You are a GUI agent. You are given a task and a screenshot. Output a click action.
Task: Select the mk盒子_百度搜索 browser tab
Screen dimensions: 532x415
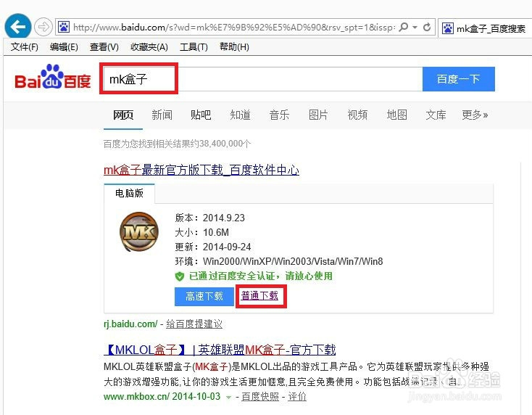tap(485, 28)
